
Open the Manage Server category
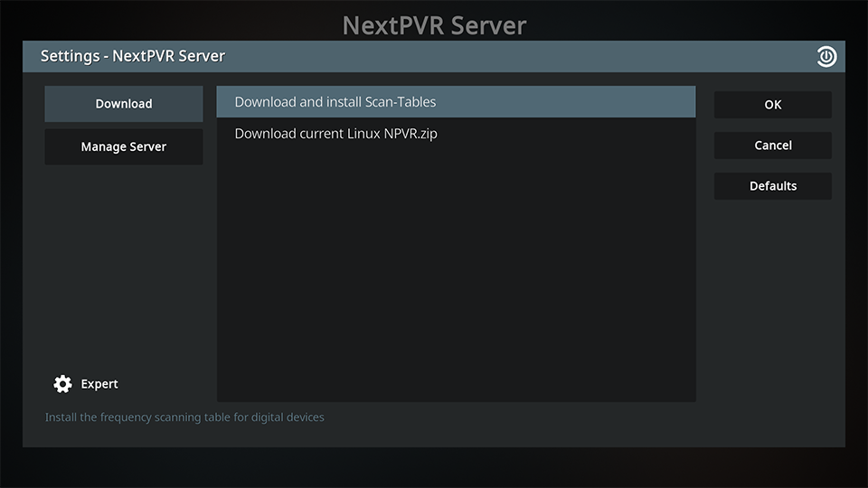click(124, 146)
